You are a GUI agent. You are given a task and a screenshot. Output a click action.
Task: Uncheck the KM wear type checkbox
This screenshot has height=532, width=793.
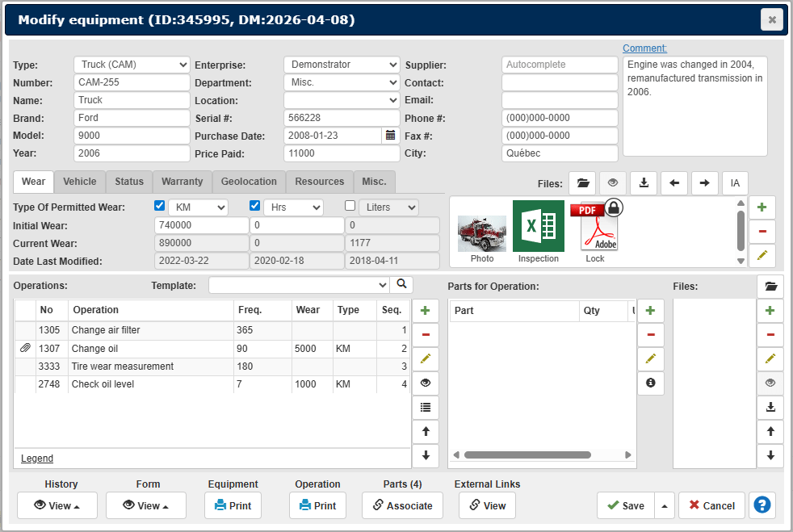point(160,206)
